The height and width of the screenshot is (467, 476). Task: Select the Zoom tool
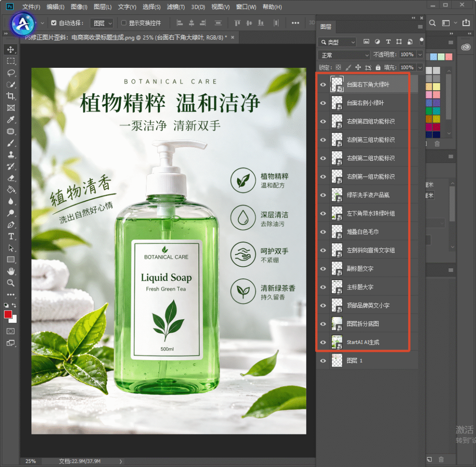point(11,283)
